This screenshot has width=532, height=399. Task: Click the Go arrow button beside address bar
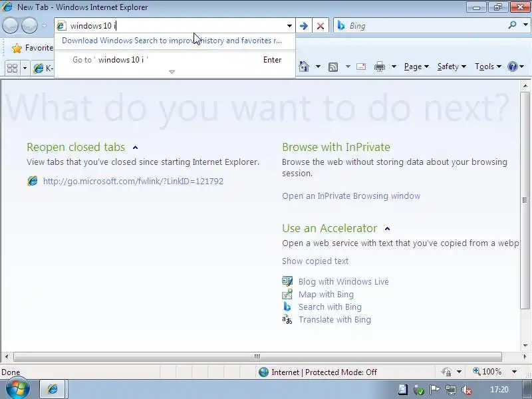point(304,26)
